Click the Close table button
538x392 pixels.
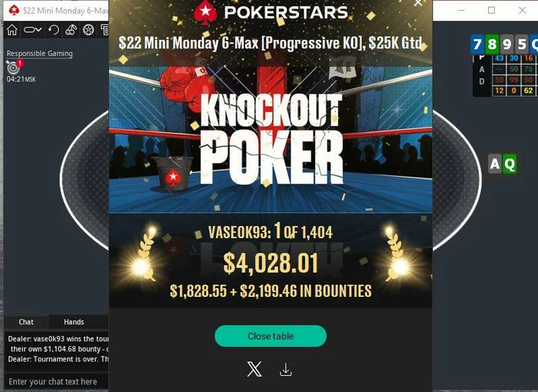click(271, 336)
